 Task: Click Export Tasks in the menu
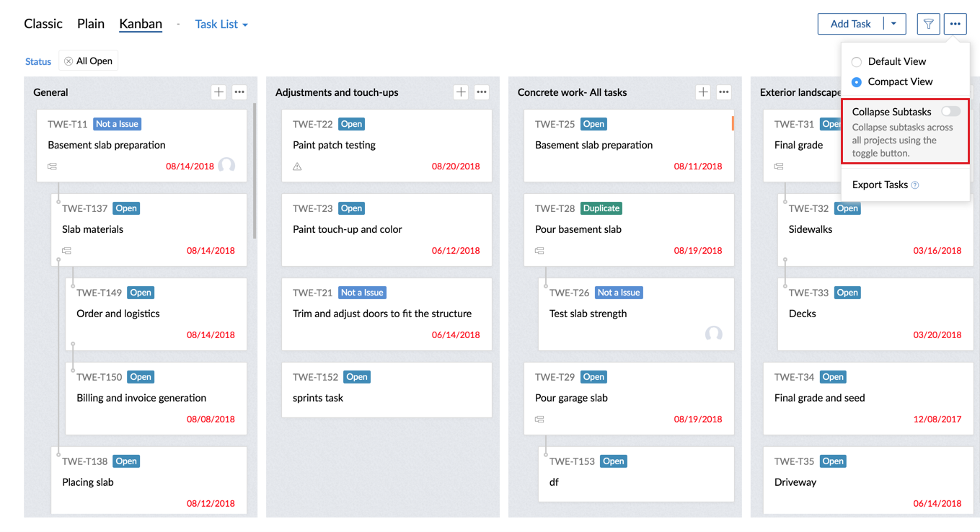pos(880,185)
